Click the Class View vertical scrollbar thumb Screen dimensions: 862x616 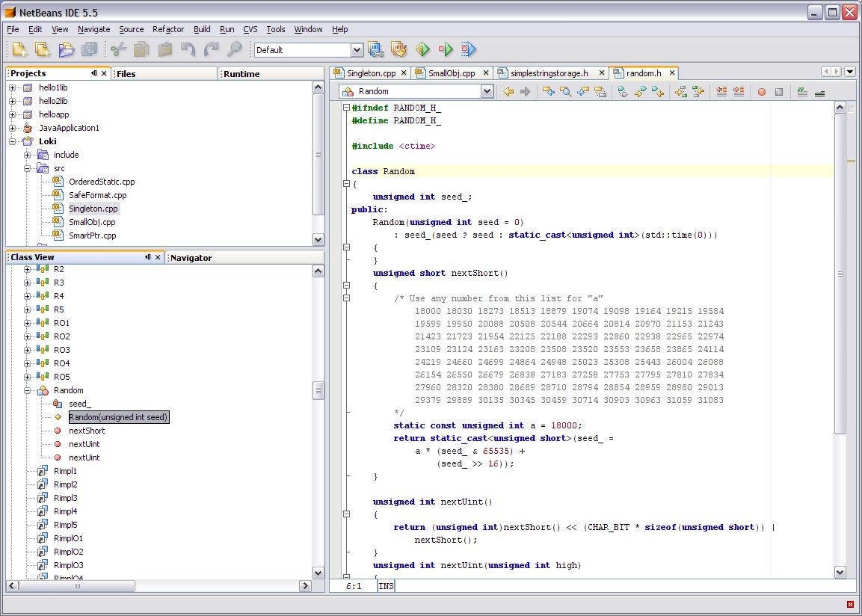coord(318,391)
